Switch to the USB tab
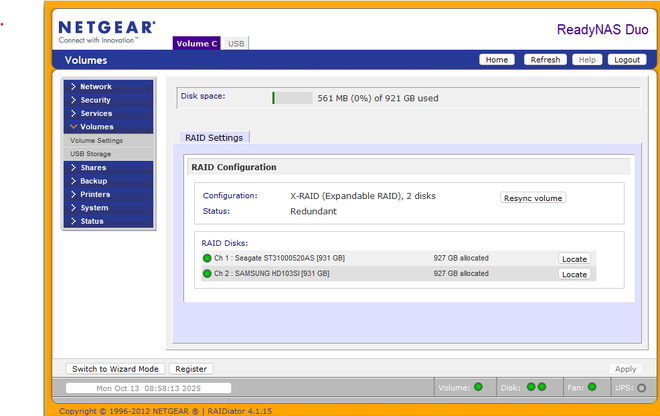Viewport: 660px width, 416px height. coord(236,43)
